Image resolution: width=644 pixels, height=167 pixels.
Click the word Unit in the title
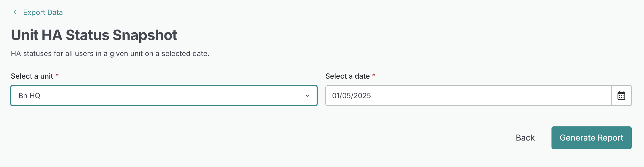coord(24,35)
